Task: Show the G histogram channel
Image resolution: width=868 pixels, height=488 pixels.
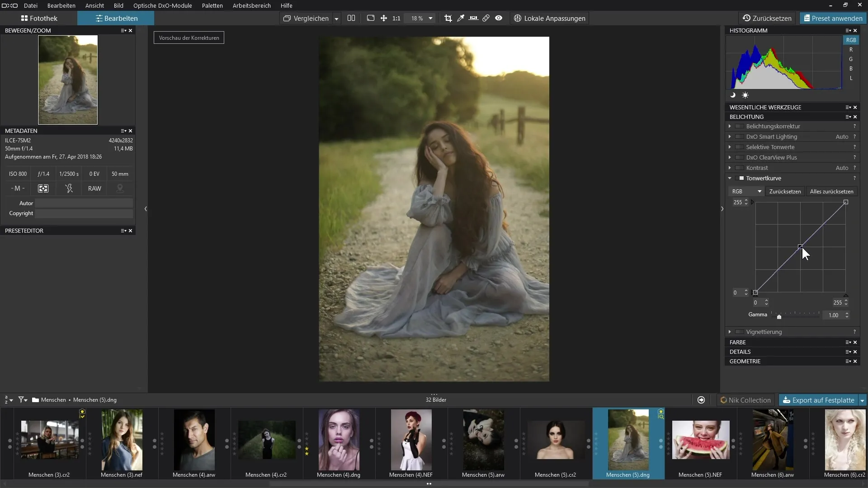Action: click(x=851, y=59)
